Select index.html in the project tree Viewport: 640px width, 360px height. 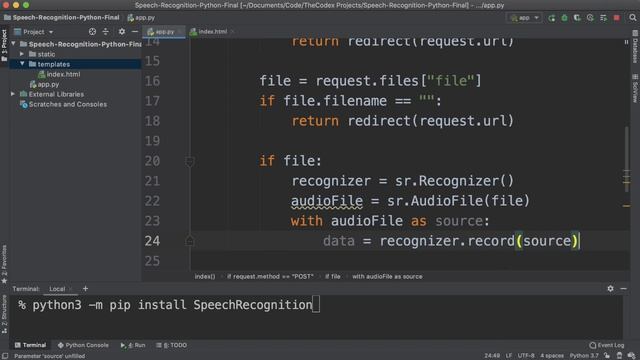[x=59, y=74]
